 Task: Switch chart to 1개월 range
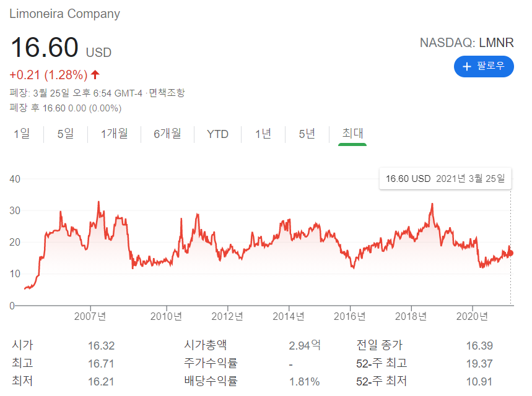coord(115,134)
